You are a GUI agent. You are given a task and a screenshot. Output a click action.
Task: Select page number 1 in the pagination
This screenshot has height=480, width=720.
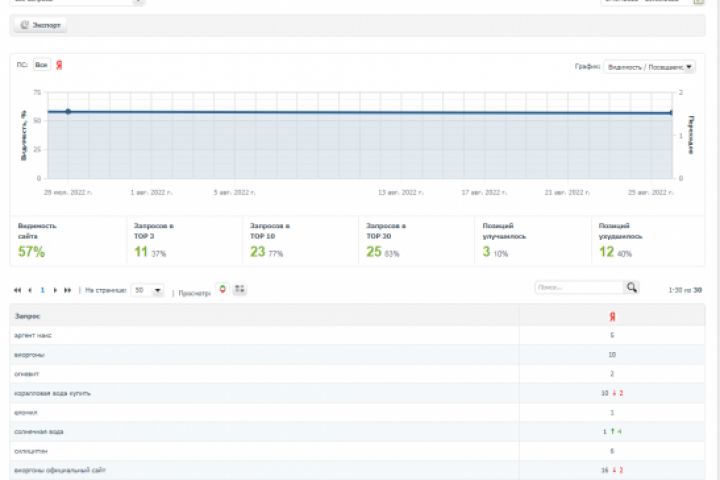point(42,290)
